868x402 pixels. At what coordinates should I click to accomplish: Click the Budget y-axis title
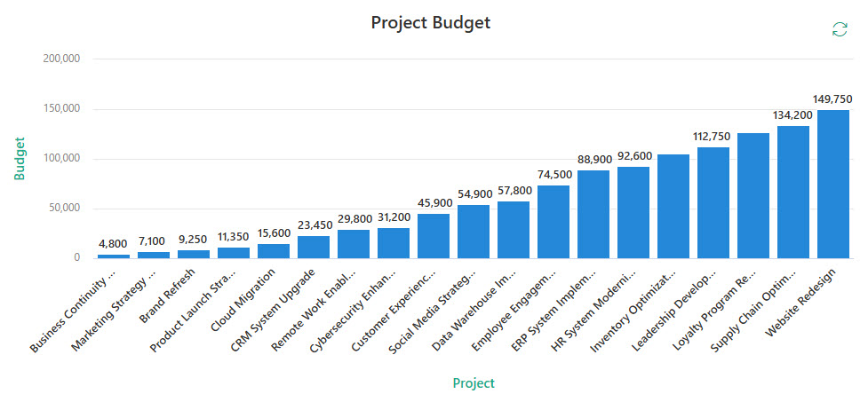tap(19, 158)
